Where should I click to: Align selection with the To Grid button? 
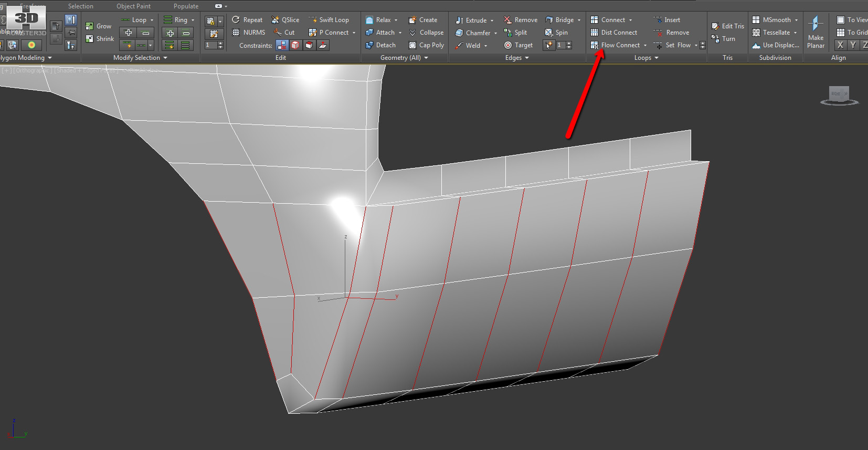click(852, 33)
